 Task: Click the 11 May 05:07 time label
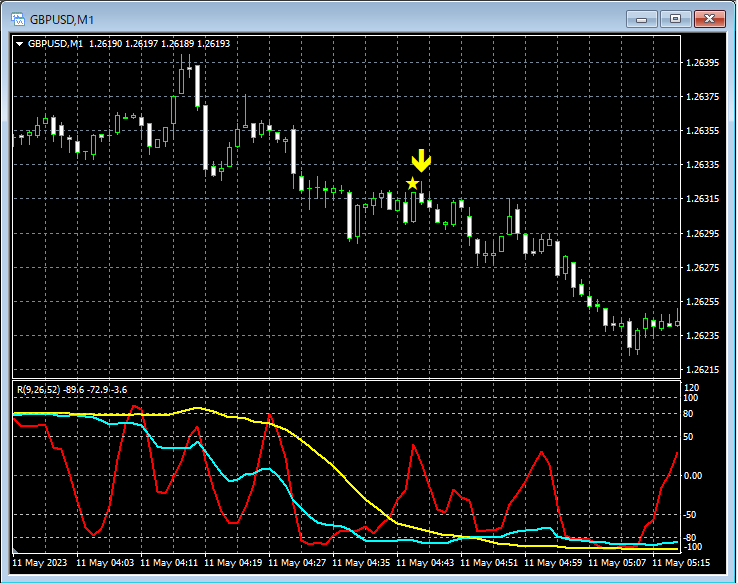coord(618,563)
